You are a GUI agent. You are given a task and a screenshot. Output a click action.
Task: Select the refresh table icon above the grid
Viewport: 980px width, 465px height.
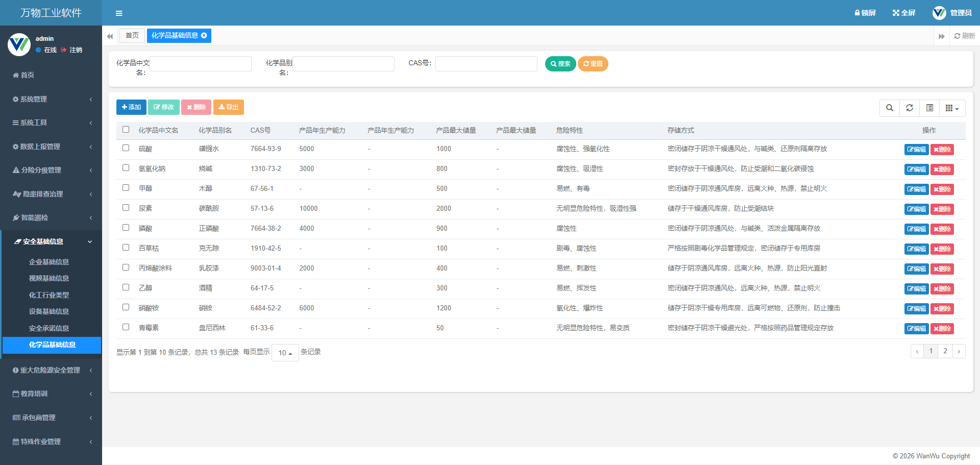tap(910, 108)
